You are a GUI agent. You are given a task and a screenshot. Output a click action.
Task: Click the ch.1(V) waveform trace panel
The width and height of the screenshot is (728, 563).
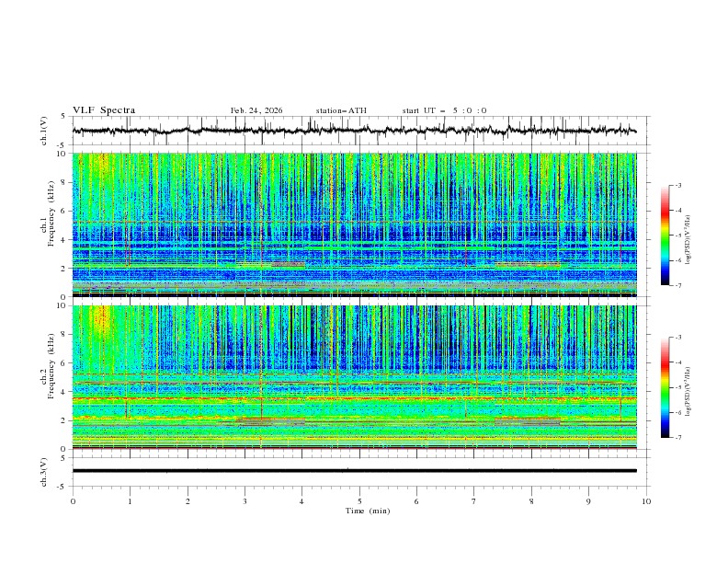pos(361,131)
